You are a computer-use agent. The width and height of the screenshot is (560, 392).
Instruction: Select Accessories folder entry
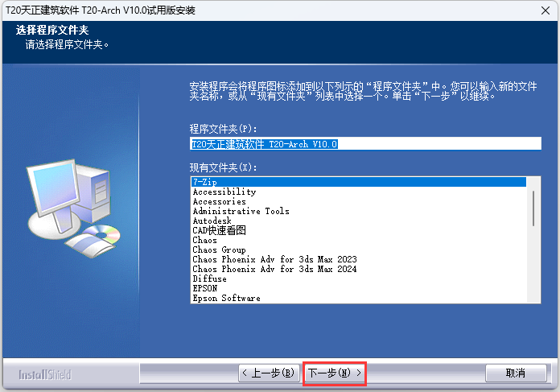pos(359,201)
